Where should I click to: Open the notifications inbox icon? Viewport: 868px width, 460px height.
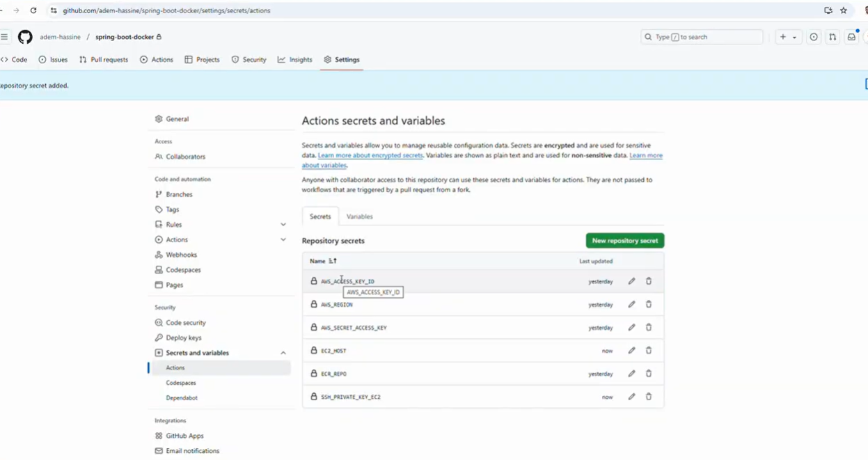pyautogui.click(x=851, y=37)
